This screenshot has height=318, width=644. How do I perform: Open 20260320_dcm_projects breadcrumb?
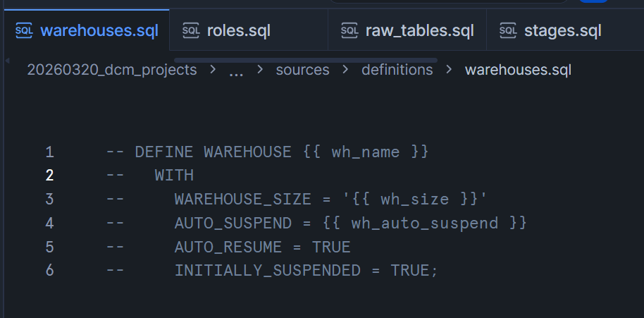(x=112, y=70)
